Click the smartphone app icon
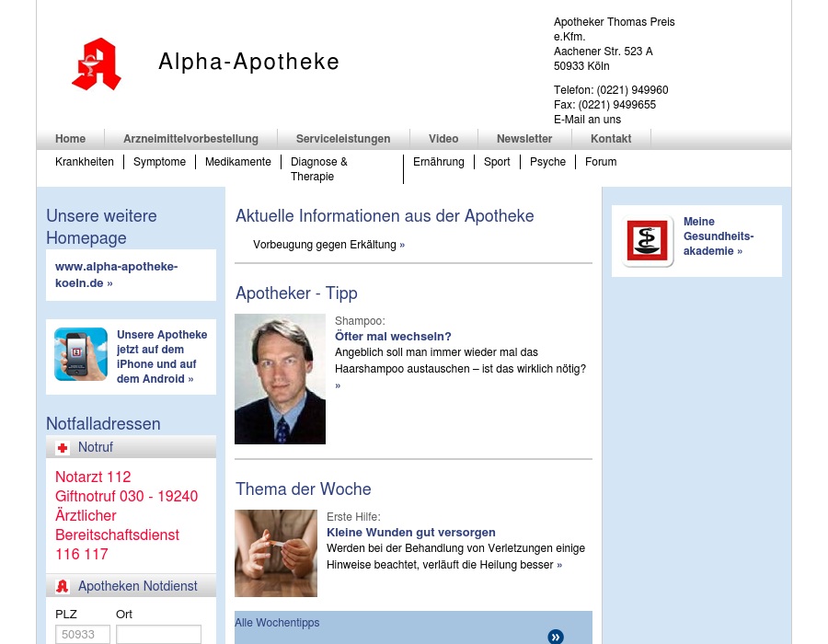The height and width of the screenshot is (644, 828). (81, 354)
